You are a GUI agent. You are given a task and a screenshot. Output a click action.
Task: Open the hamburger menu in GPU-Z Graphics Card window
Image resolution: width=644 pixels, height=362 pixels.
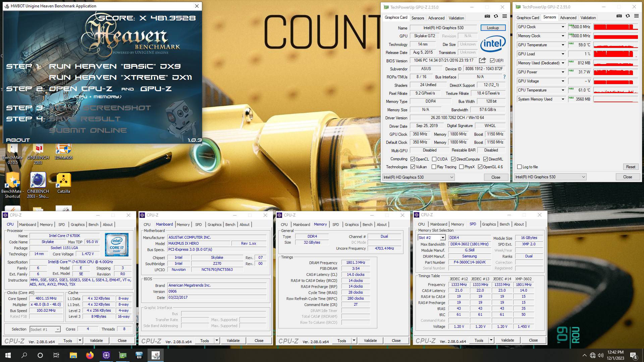pos(504,16)
